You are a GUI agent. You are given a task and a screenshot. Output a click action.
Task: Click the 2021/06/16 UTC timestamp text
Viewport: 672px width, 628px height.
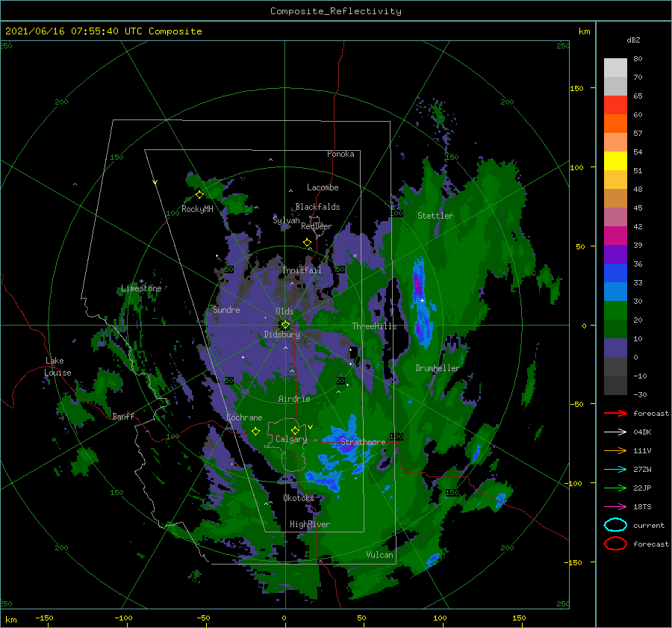tap(103, 31)
